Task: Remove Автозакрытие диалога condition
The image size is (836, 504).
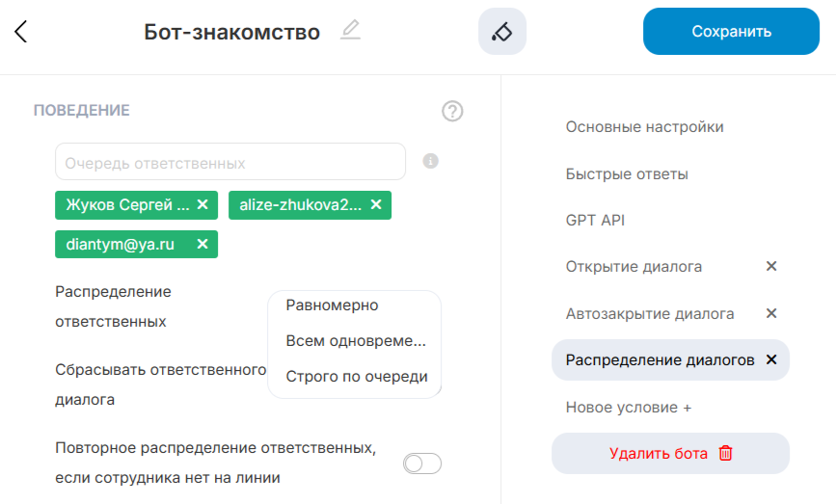Action: point(771,314)
